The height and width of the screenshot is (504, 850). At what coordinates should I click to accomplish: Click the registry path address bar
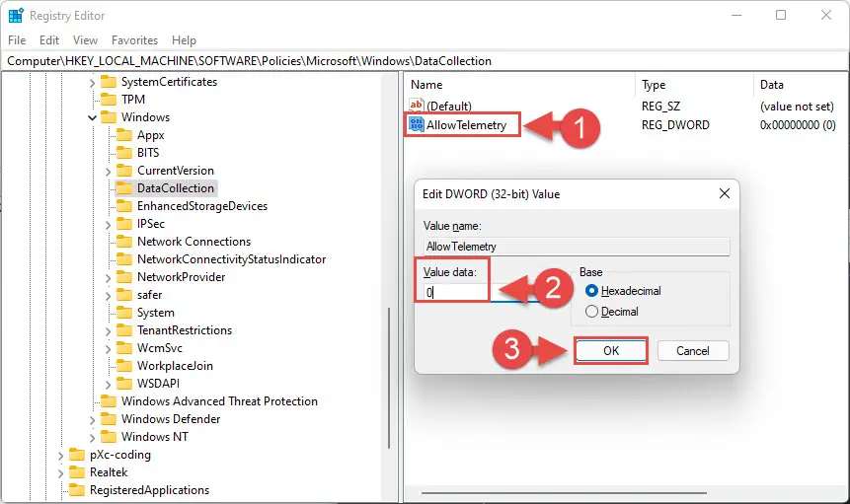(425, 61)
